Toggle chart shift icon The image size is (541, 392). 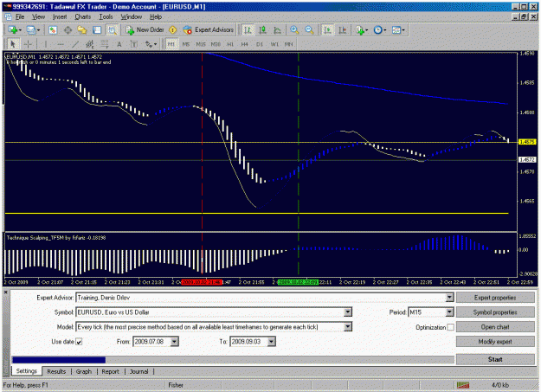(342, 30)
